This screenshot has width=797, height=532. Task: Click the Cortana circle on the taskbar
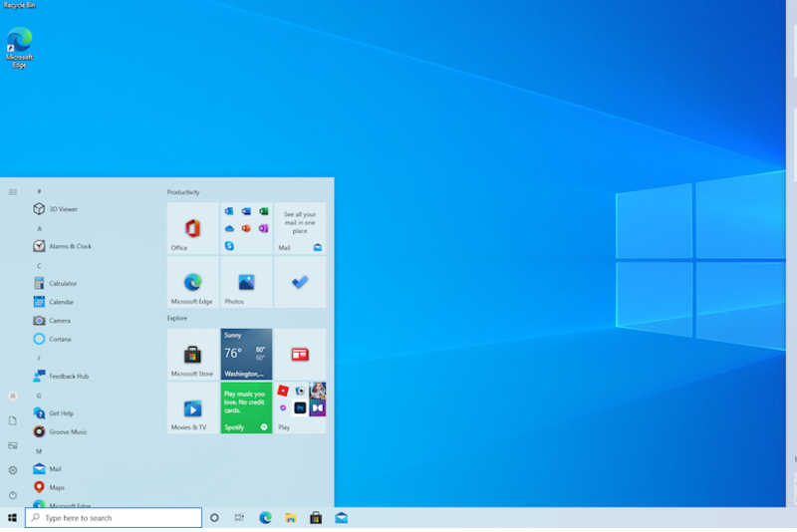click(x=214, y=518)
